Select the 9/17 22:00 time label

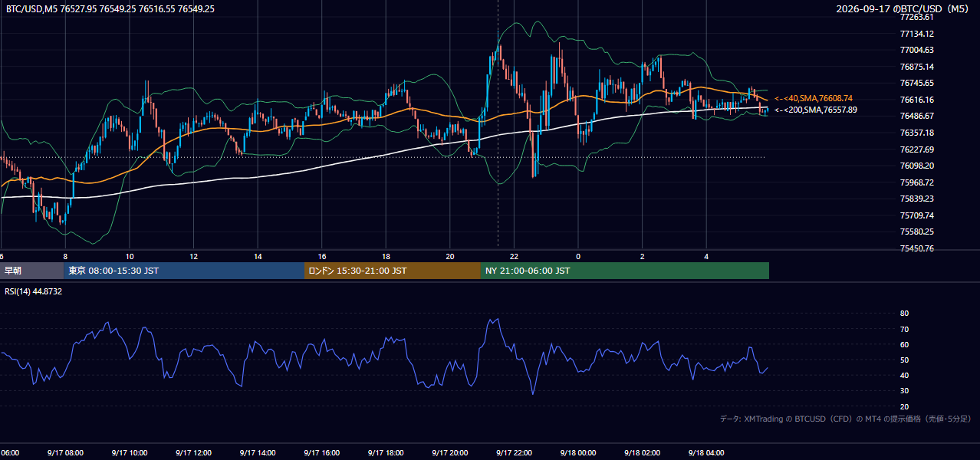[x=514, y=452]
